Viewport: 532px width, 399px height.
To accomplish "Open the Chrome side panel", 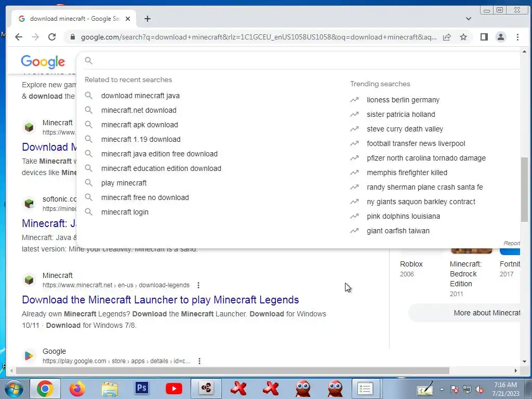I will click(x=484, y=37).
